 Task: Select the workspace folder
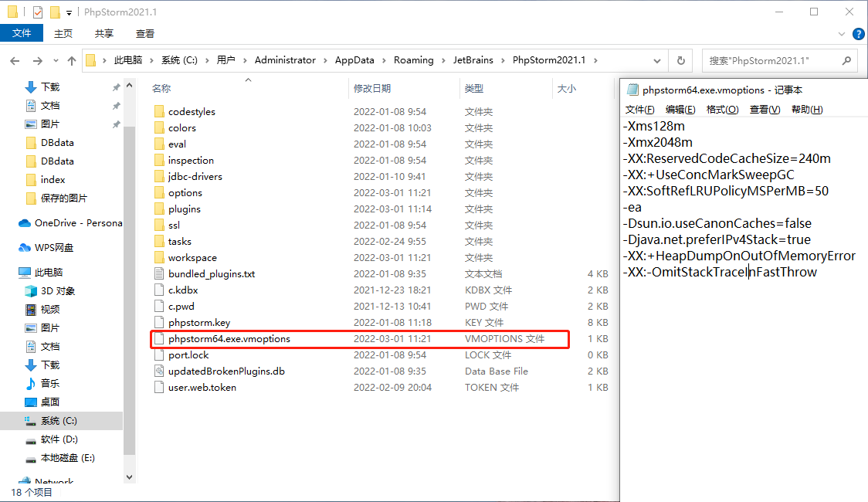pyautogui.click(x=192, y=258)
